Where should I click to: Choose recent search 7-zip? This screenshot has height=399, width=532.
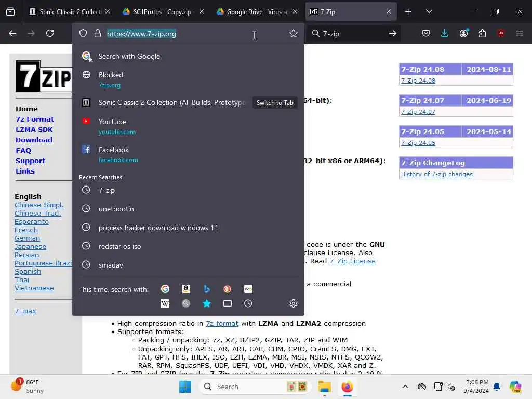pyautogui.click(x=188, y=190)
